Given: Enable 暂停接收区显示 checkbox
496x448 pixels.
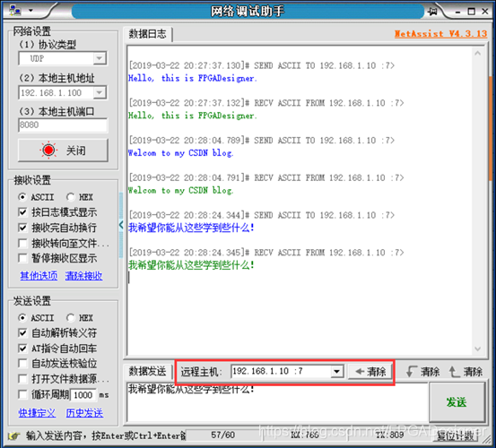Looking at the screenshot, I should 22,258.
